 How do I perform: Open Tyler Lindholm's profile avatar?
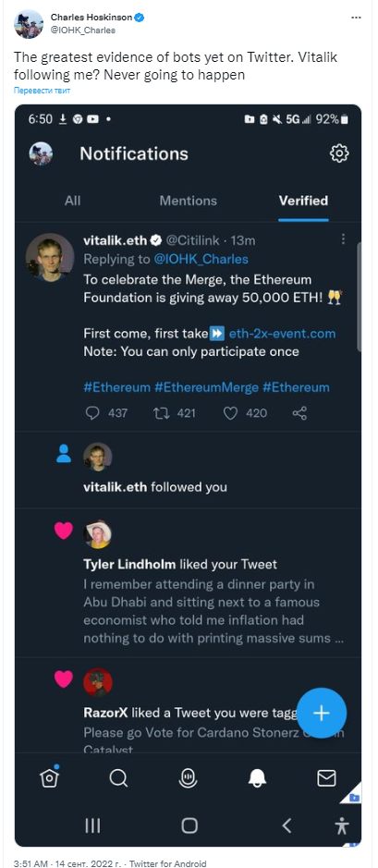[98, 534]
